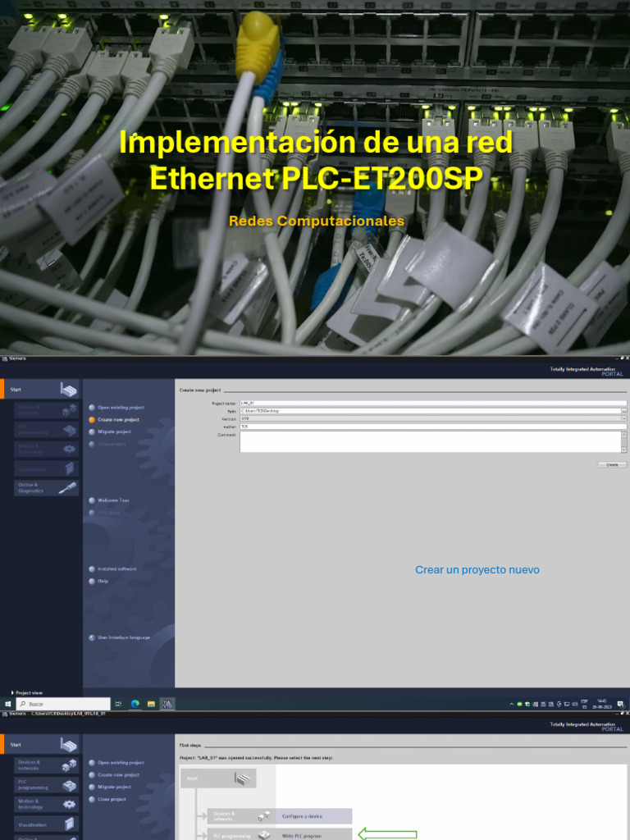Screen dimensions: 630x840
Task: Click the TIA Portal V19 taskbar icon
Action: coord(167,704)
